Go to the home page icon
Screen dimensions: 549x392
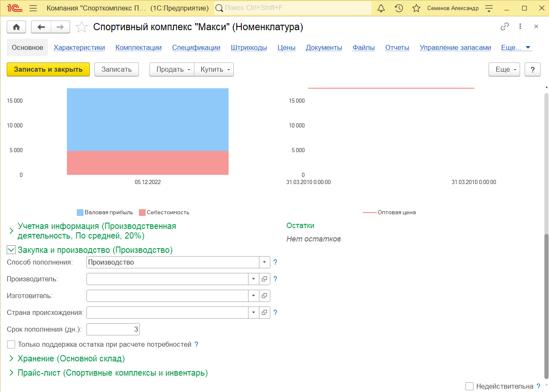tap(16, 27)
